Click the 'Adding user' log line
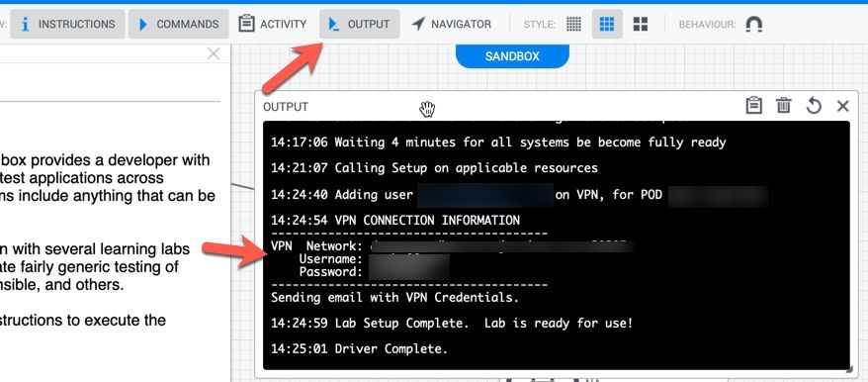Screen dimensions: 868x382 click(519, 195)
